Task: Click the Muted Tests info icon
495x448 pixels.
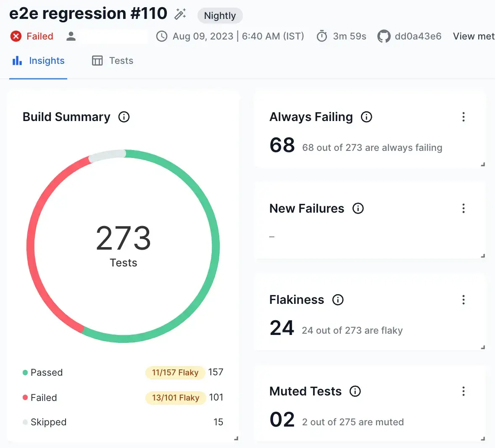Action: coord(355,391)
